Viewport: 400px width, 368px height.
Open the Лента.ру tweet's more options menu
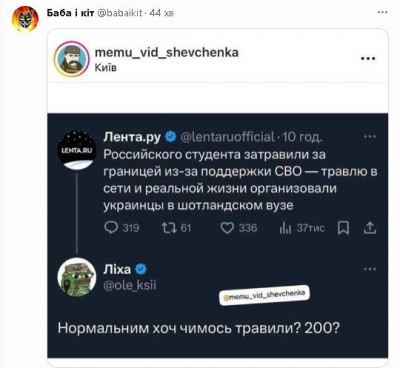click(370, 136)
